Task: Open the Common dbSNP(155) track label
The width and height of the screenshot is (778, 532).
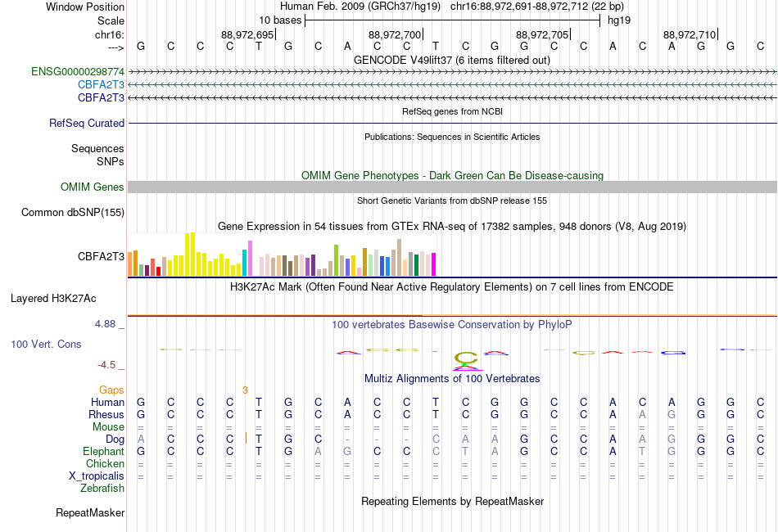Action: (73, 212)
